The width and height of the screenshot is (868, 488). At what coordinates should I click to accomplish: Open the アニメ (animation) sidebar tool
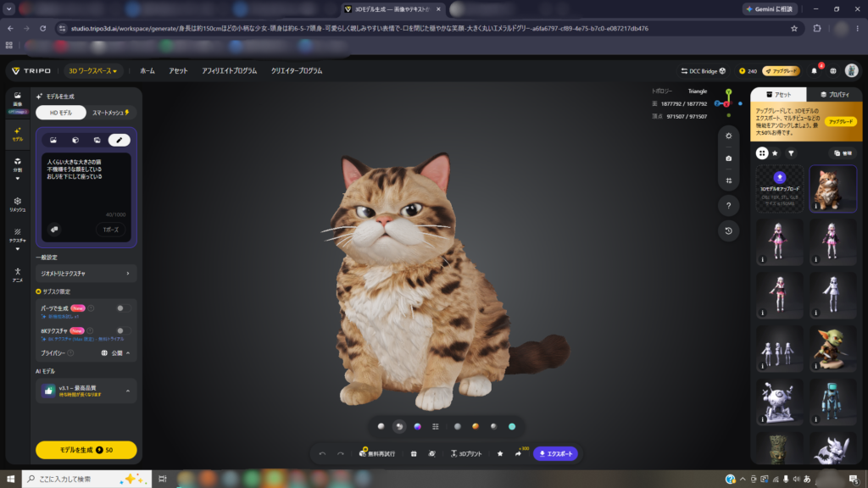click(18, 274)
